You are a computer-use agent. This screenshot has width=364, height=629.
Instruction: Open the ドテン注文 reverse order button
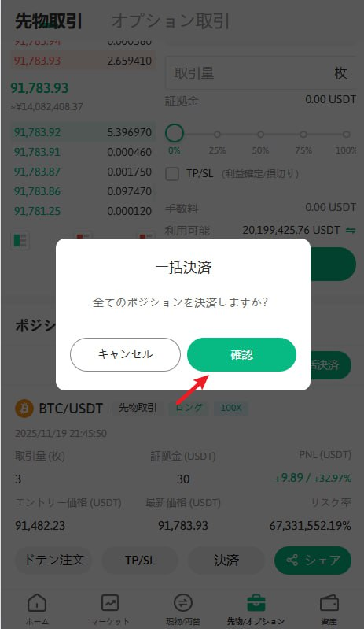click(54, 560)
